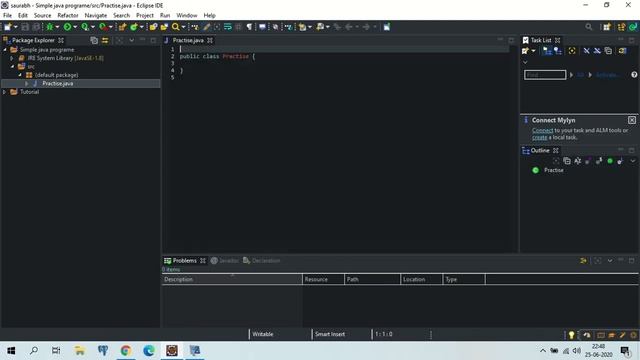Click the Pin Editor icon
This screenshot has height=360, width=640.
pos(387,27)
